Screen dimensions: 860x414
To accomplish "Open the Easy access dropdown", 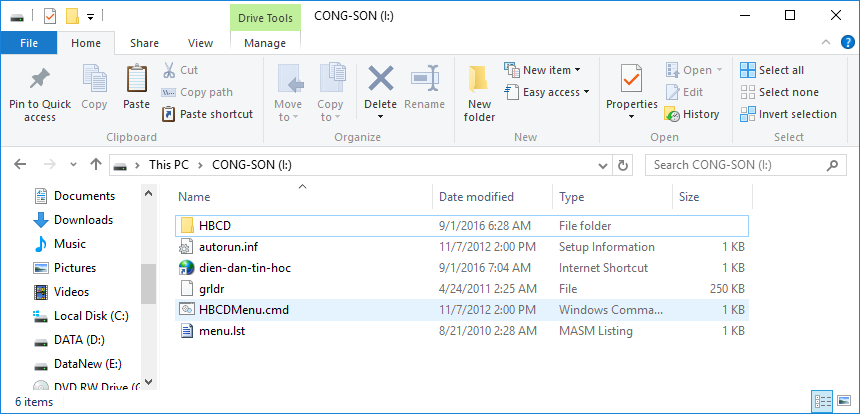I will pos(586,92).
